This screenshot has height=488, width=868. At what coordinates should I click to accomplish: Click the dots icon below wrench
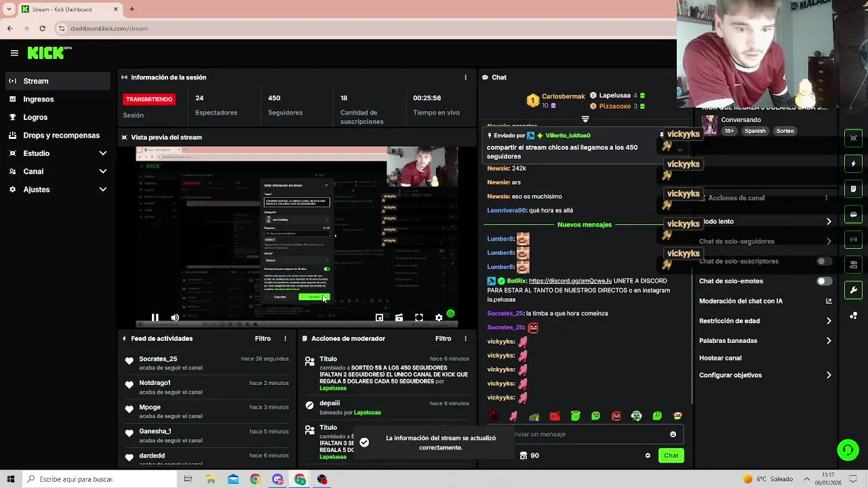click(854, 314)
